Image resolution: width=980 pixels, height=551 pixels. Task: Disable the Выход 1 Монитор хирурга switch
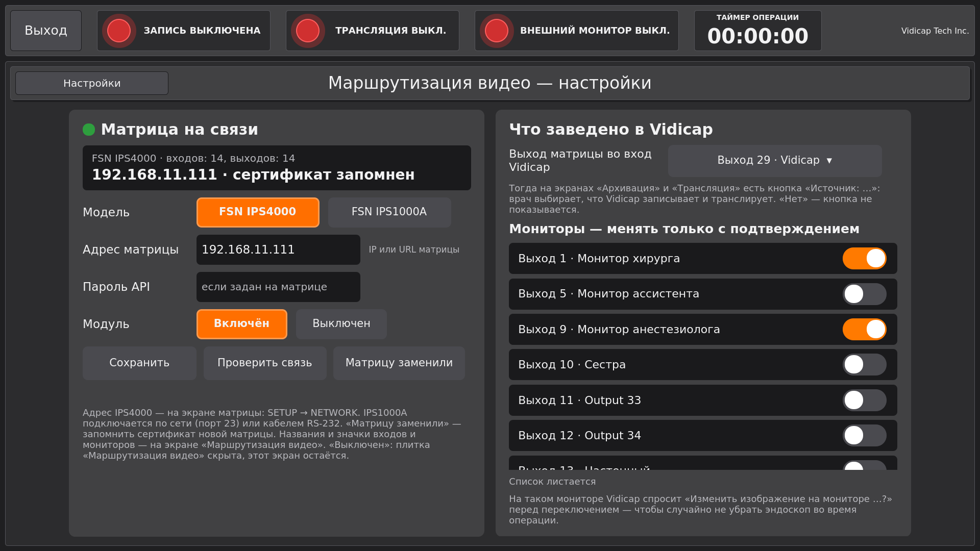click(x=864, y=258)
